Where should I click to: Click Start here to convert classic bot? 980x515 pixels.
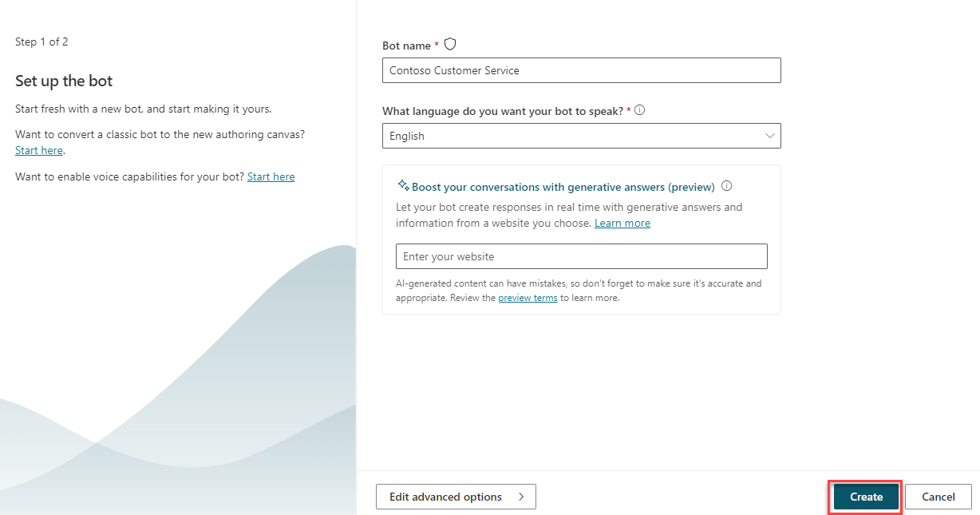[x=38, y=150]
